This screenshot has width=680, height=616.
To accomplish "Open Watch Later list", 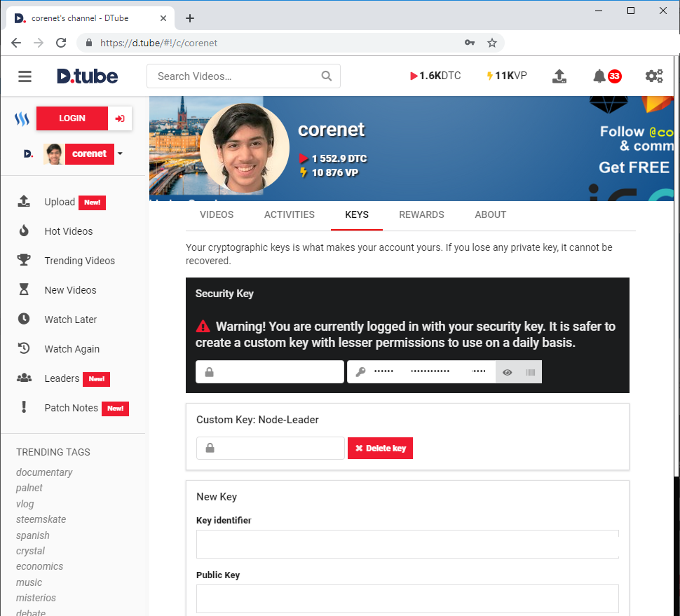I will [x=71, y=320].
